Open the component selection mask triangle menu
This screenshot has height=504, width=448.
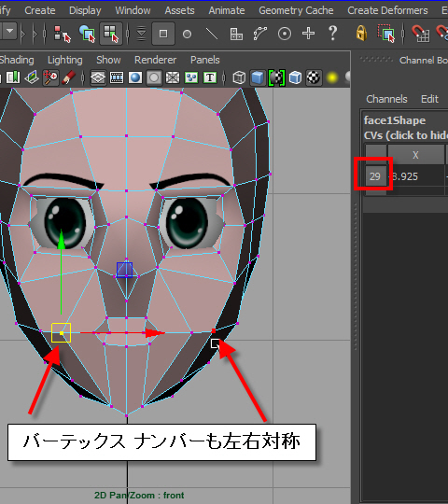(141, 34)
